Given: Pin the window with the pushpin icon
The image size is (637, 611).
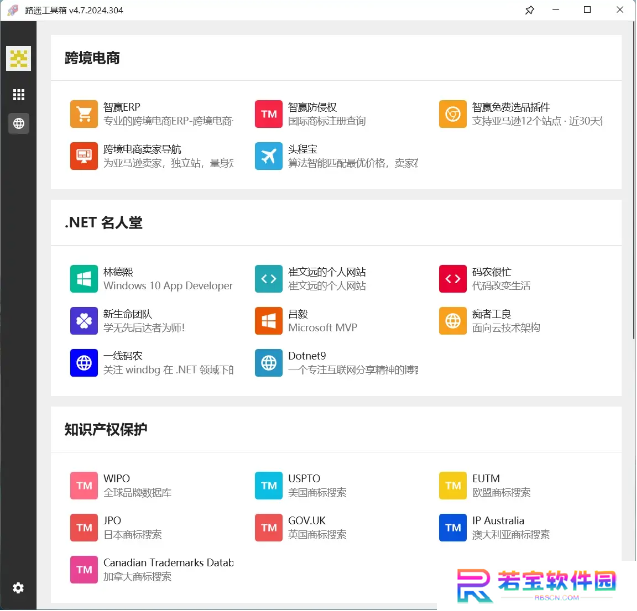Looking at the screenshot, I should 529,10.
